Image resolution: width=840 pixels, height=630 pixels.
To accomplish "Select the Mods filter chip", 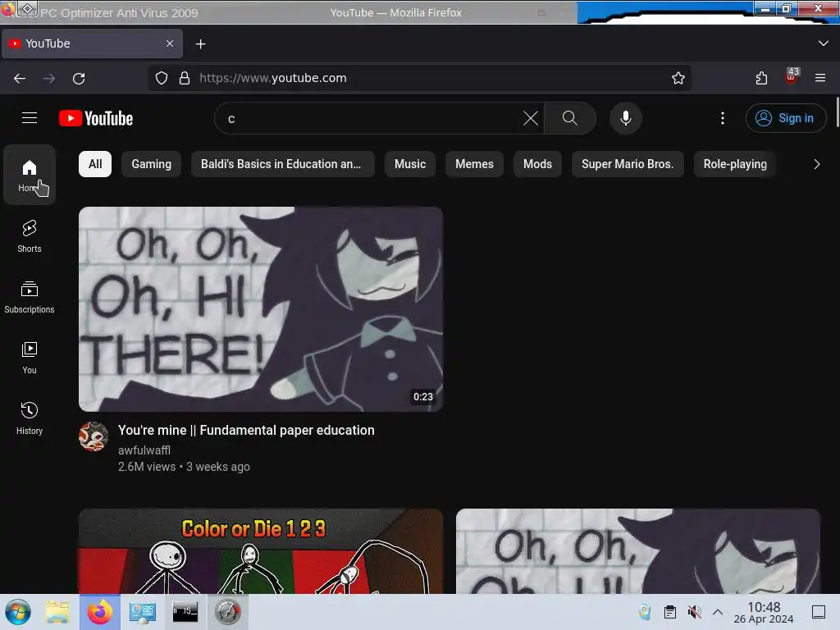I will pyautogui.click(x=537, y=164).
